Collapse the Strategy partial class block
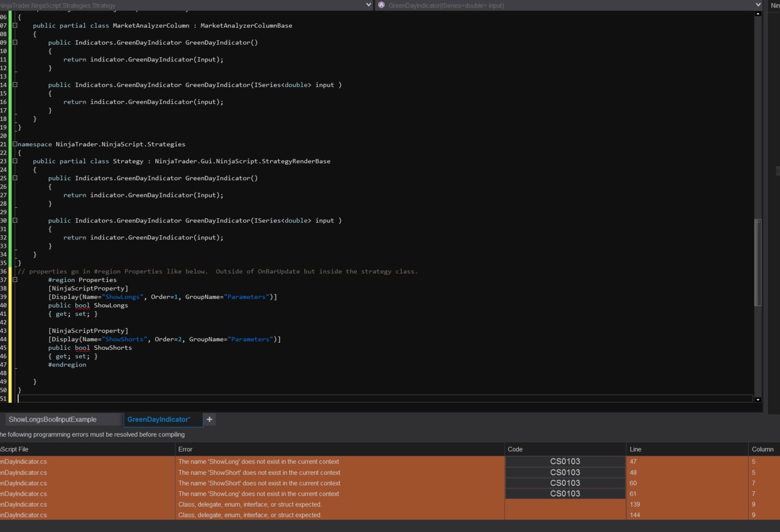 [x=15, y=161]
